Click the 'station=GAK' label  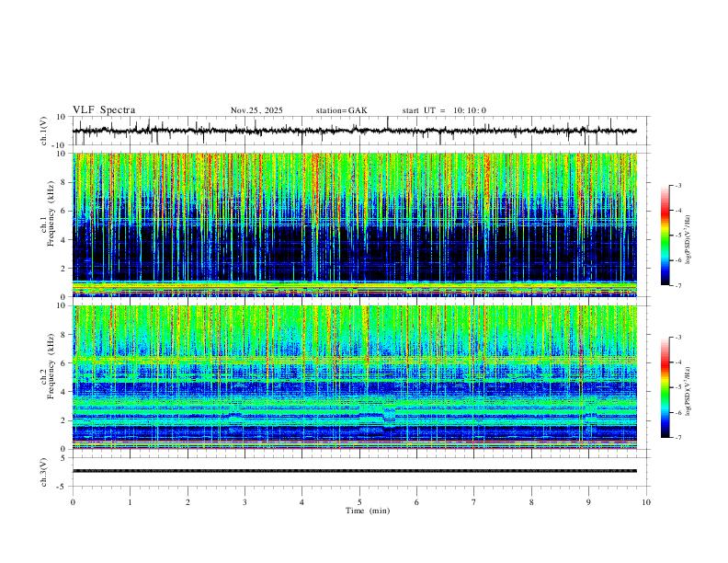pos(341,110)
